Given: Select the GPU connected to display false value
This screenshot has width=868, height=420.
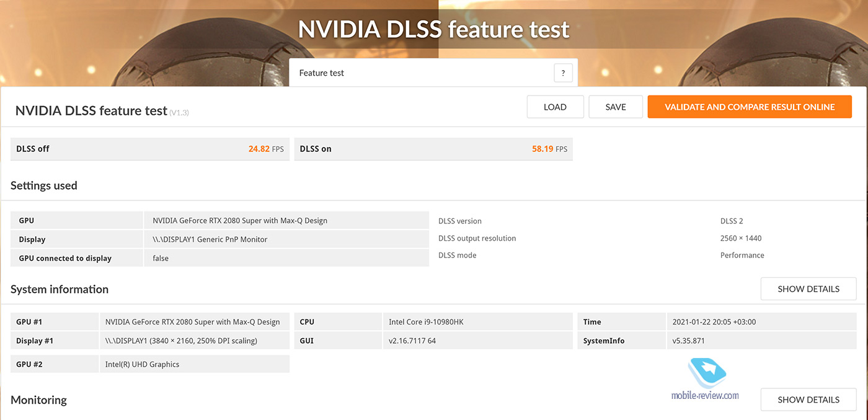Looking at the screenshot, I should 161,258.
